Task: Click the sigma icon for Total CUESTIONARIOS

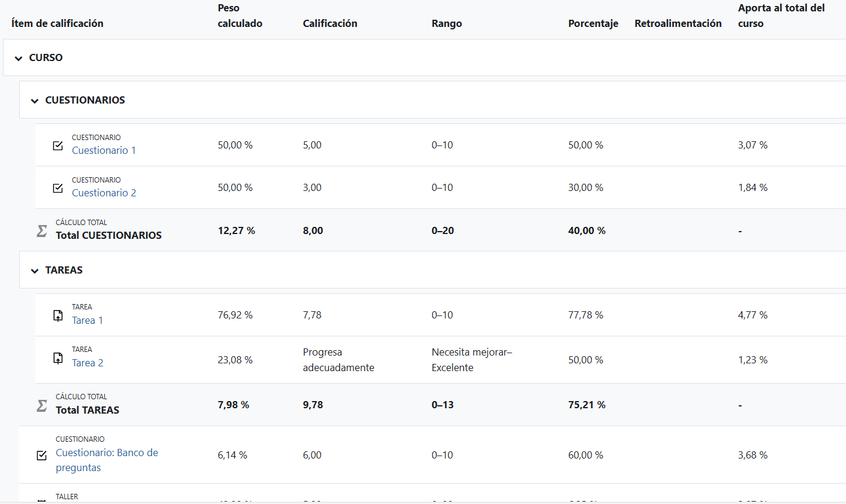Action: [x=42, y=230]
